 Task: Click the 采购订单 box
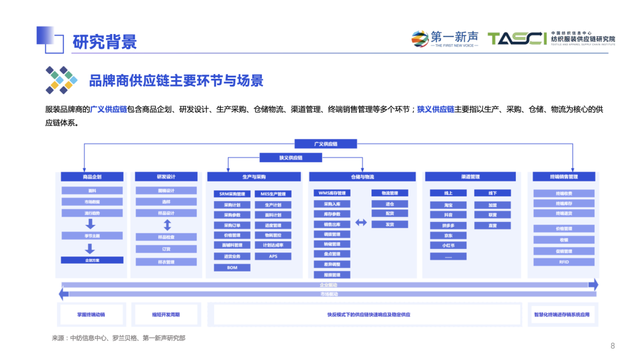(x=232, y=226)
